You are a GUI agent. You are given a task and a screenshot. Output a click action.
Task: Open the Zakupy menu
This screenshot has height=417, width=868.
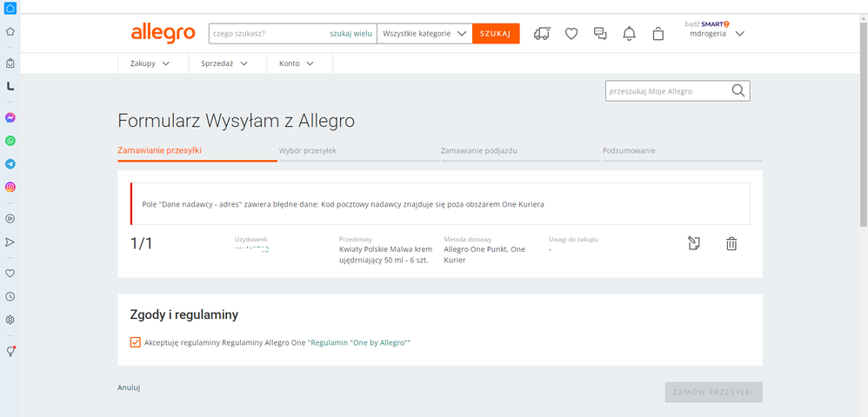[150, 63]
